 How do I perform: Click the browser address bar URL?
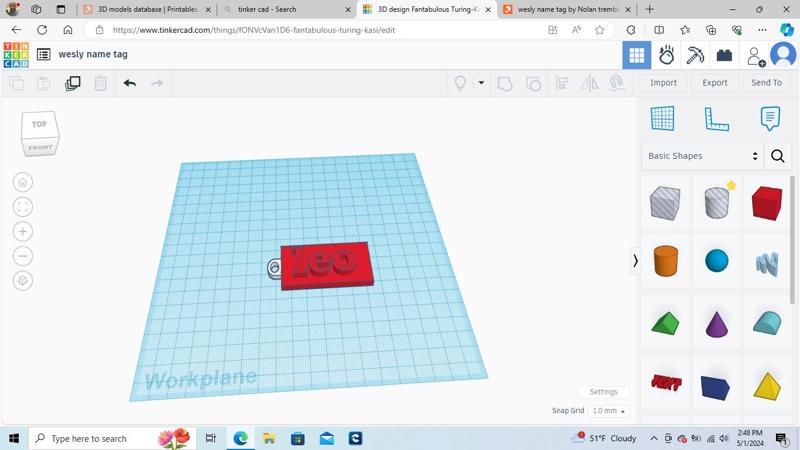(x=254, y=30)
